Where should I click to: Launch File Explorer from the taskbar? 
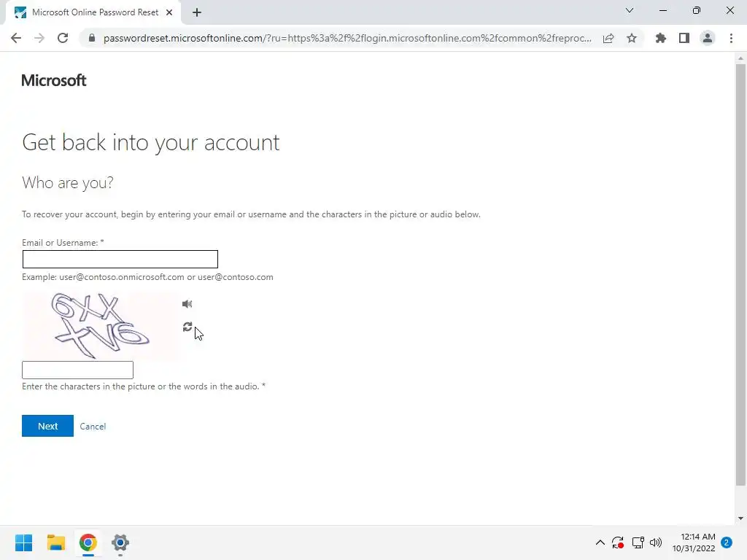(55, 542)
